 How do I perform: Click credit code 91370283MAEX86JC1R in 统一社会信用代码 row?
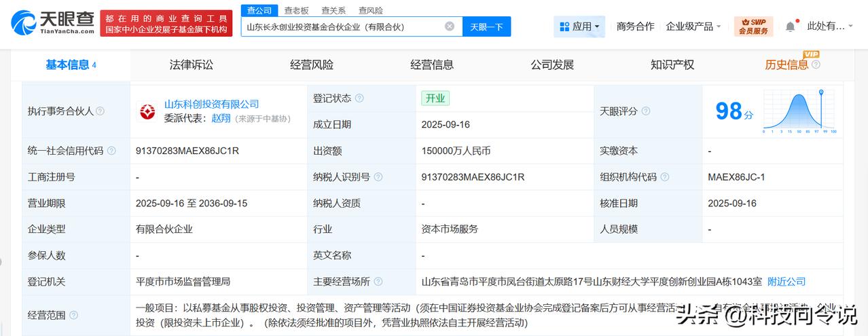187,151
